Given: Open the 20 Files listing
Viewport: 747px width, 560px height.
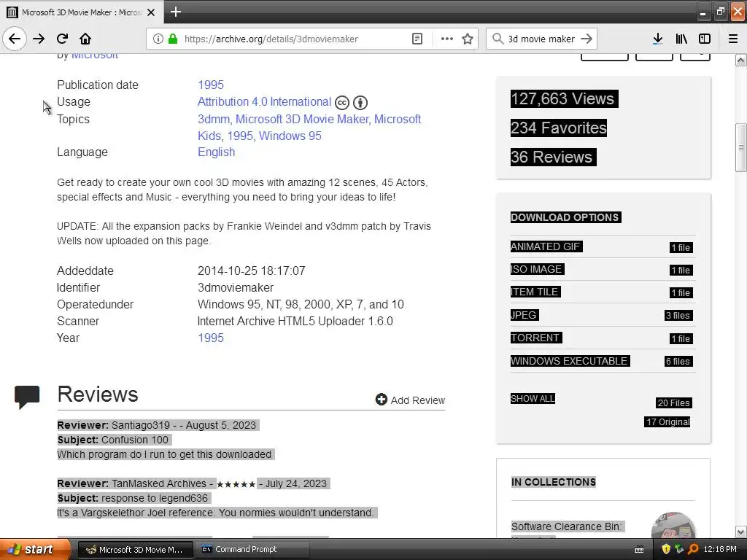Looking at the screenshot, I should [673, 402].
